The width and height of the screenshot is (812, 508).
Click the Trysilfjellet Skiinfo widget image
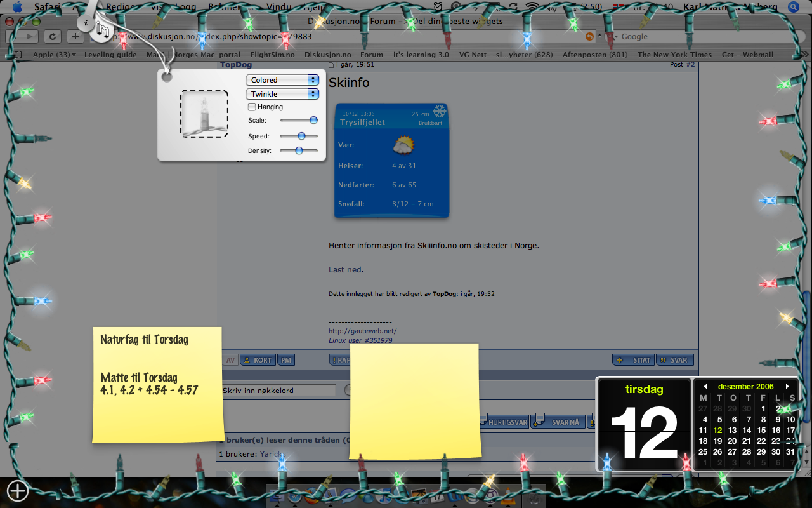392,161
